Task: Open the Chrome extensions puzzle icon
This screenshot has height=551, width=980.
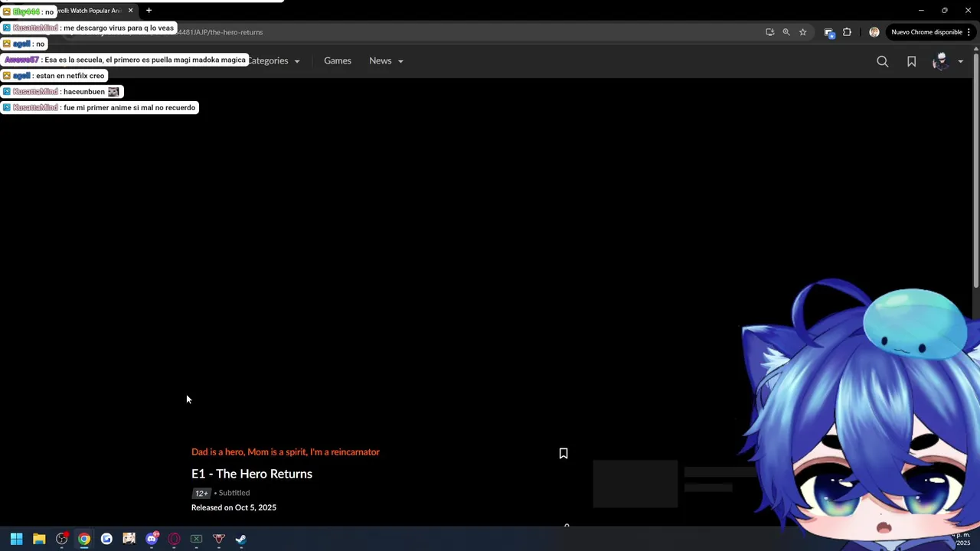Action: click(847, 32)
